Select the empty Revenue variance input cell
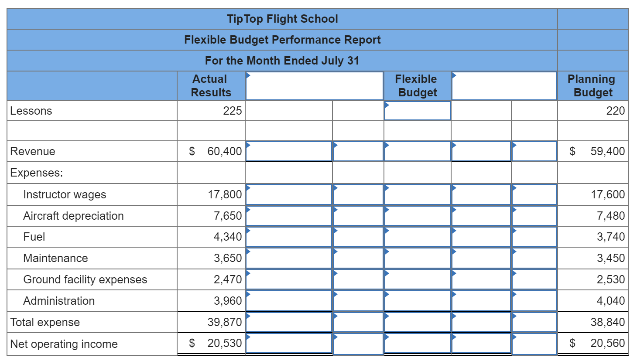Image resolution: width=637 pixels, height=364 pixels. tap(288, 153)
